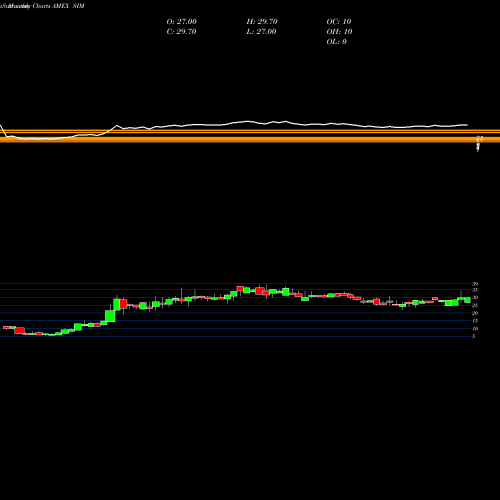Screen dimensions: 500x500
Task: Click the 15 price axis label
Action: pyautogui.click(x=475, y=321)
